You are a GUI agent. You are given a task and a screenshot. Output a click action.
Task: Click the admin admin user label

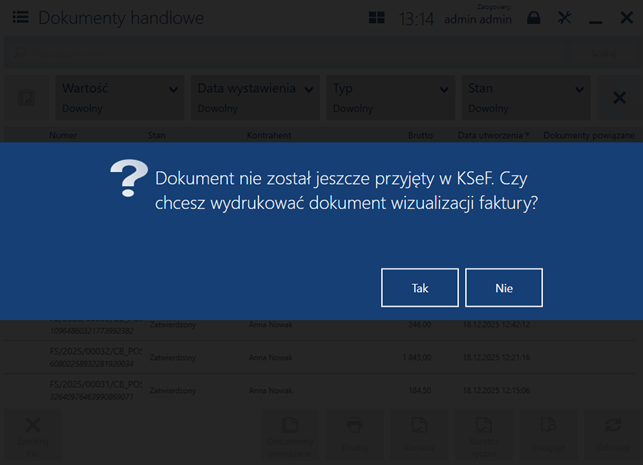[x=478, y=19]
